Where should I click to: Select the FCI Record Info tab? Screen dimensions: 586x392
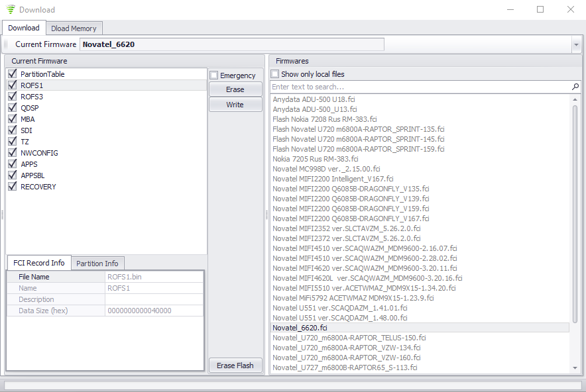[x=39, y=263]
